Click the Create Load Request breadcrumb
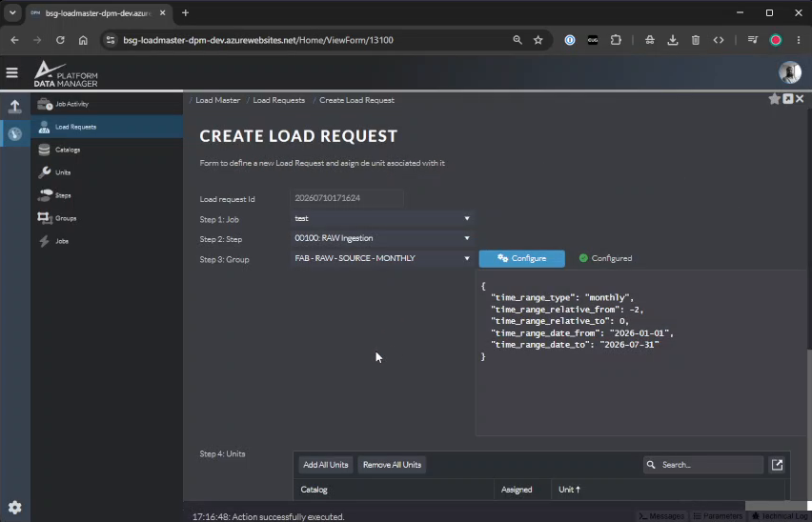812x522 pixels. click(356, 100)
